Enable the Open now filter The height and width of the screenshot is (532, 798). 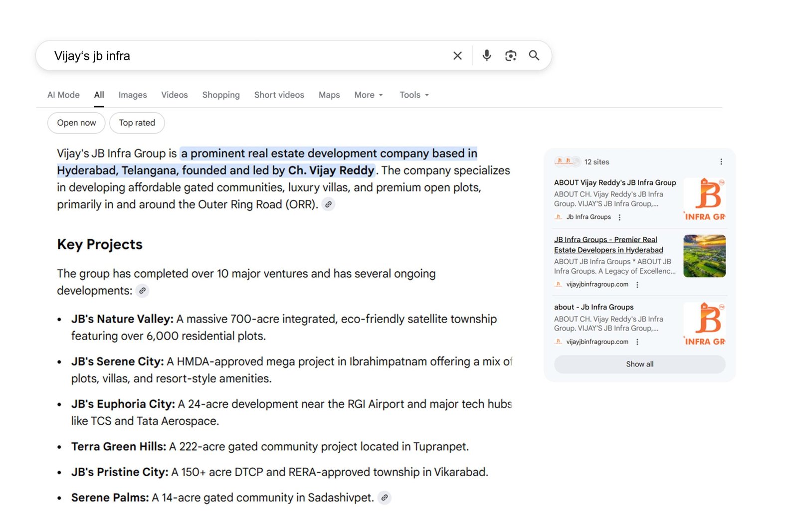(x=76, y=123)
